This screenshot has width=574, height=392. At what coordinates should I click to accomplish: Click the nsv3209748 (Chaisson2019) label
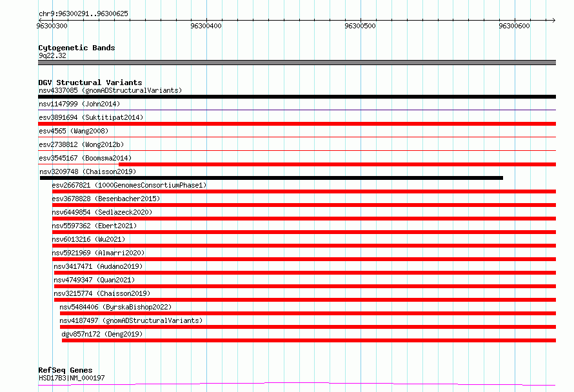pyautogui.click(x=88, y=171)
